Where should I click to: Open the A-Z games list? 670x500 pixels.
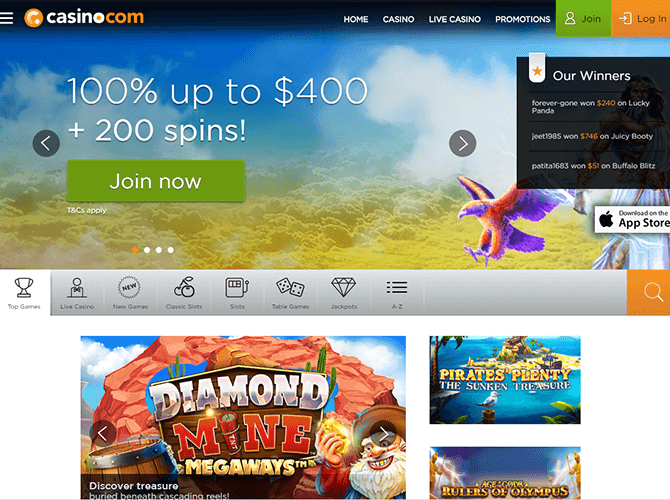click(x=397, y=293)
